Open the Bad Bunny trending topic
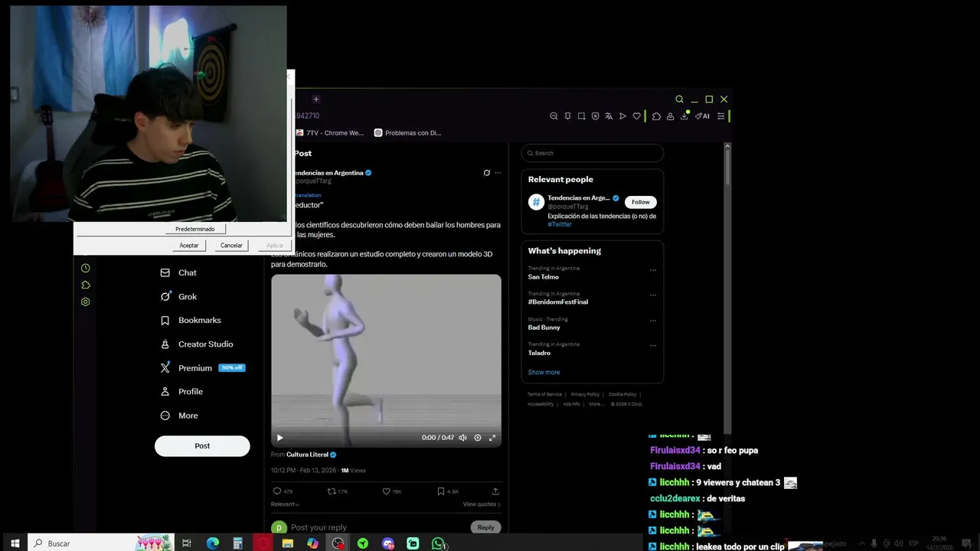Screen dimensions: 980x551 click(x=544, y=328)
